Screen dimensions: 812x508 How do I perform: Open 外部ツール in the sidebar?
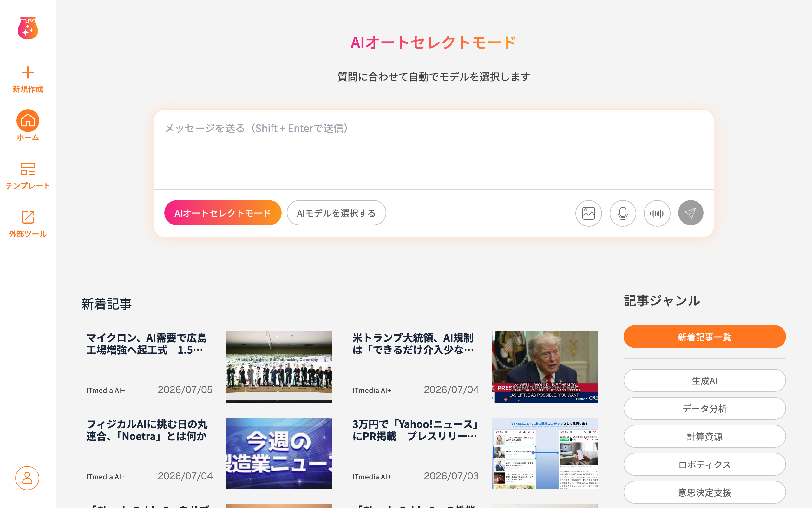click(x=28, y=224)
